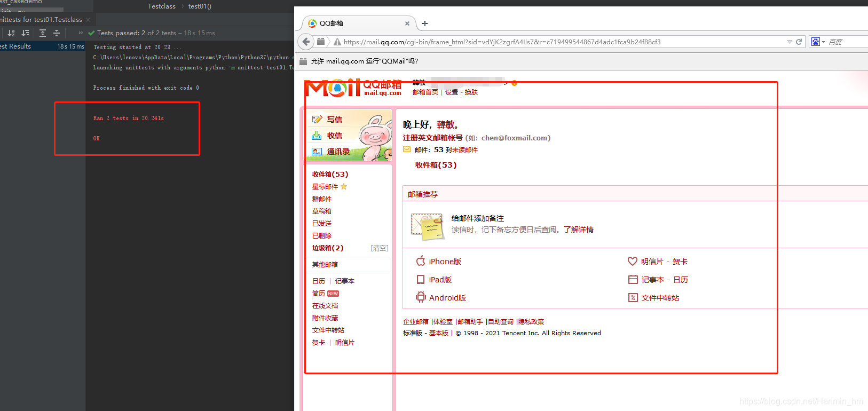
Task: Open 草稿箱 drafts folder
Action: [x=322, y=211]
